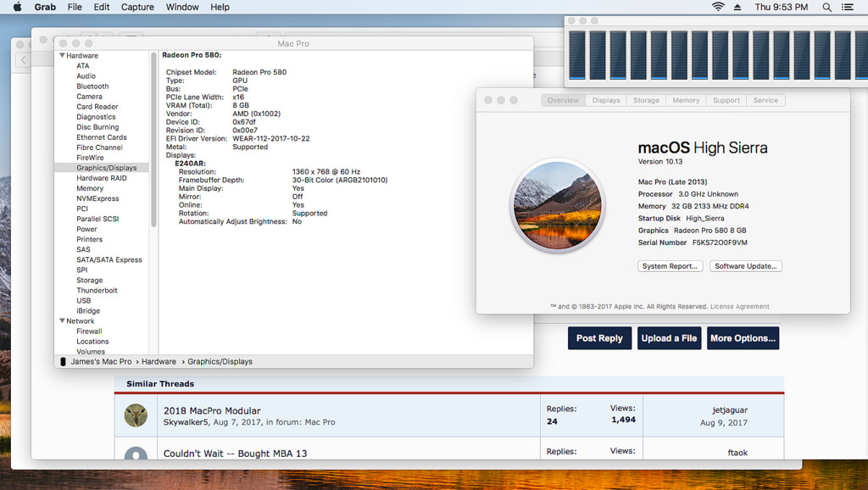Viewport: 868px width, 490px height.
Task: Click serial number F5KS72O0F9VM text
Action: click(x=720, y=242)
